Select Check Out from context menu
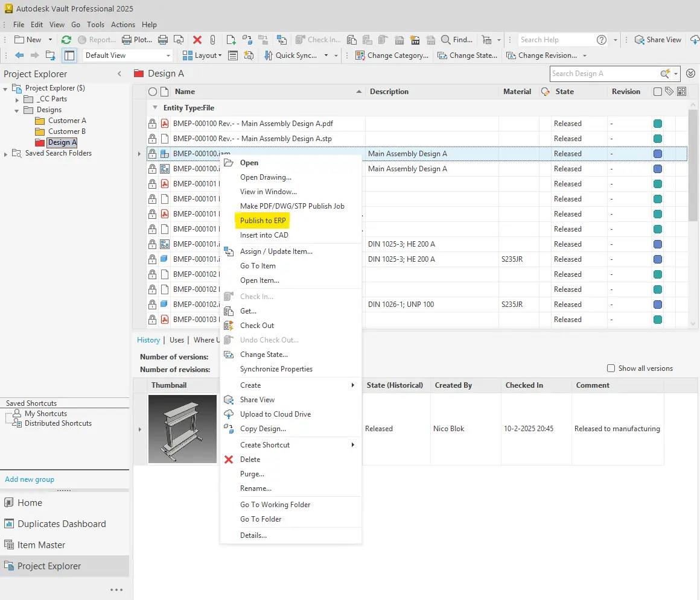 pos(257,326)
